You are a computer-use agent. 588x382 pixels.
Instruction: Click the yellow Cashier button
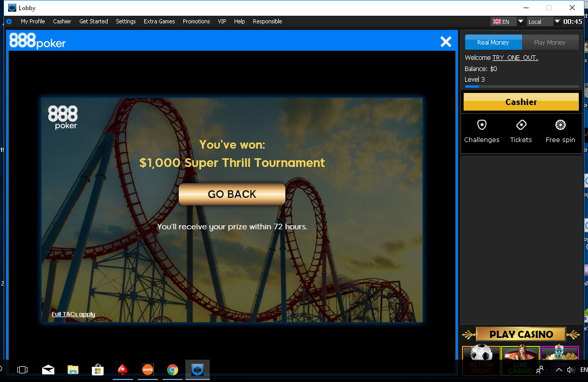520,102
